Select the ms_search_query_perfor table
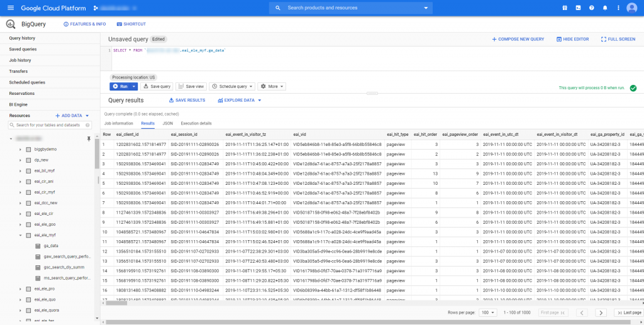 67,278
